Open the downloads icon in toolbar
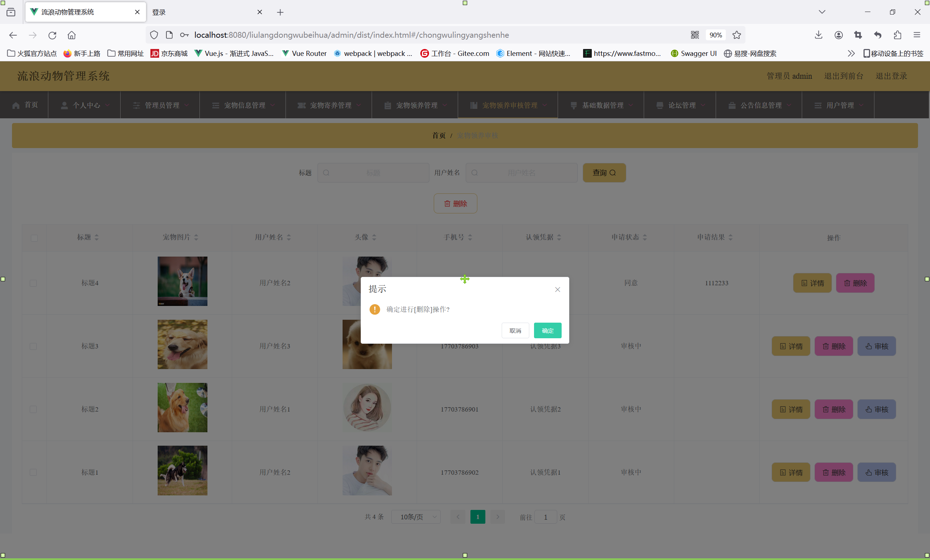The width and height of the screenshot is (930, 560). [x=818, y=35]
